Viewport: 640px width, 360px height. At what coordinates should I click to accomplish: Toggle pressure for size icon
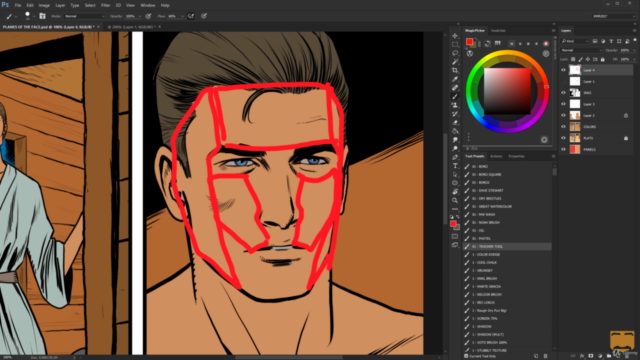pos(204,16)
